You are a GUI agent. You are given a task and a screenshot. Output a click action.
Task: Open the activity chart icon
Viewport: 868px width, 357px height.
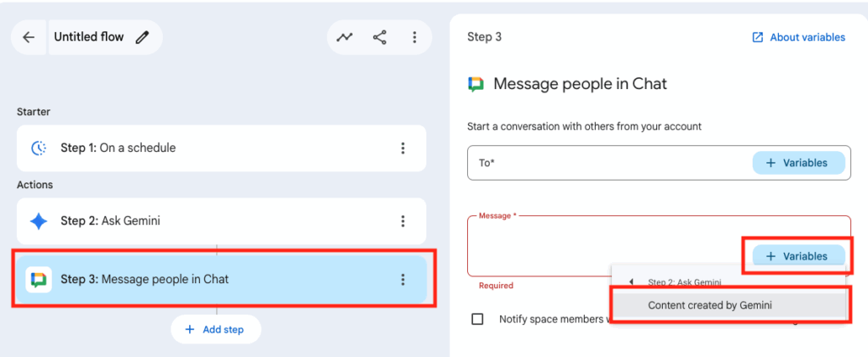pyautogui.click(x=345, y=37)
